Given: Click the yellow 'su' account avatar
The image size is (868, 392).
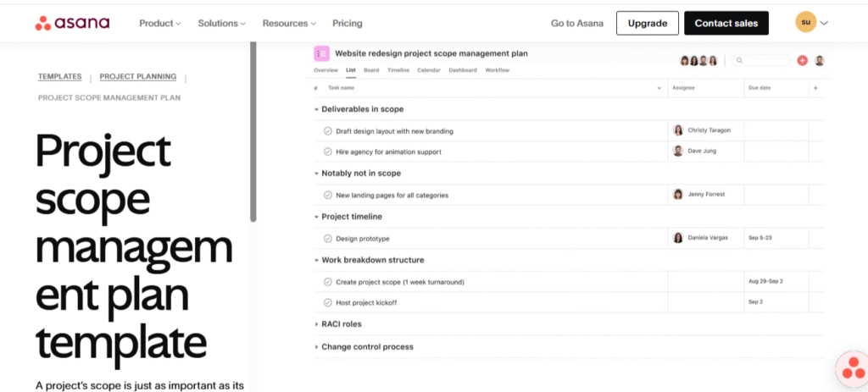Looking at the screenshot, I should click(x=805, y=23).
